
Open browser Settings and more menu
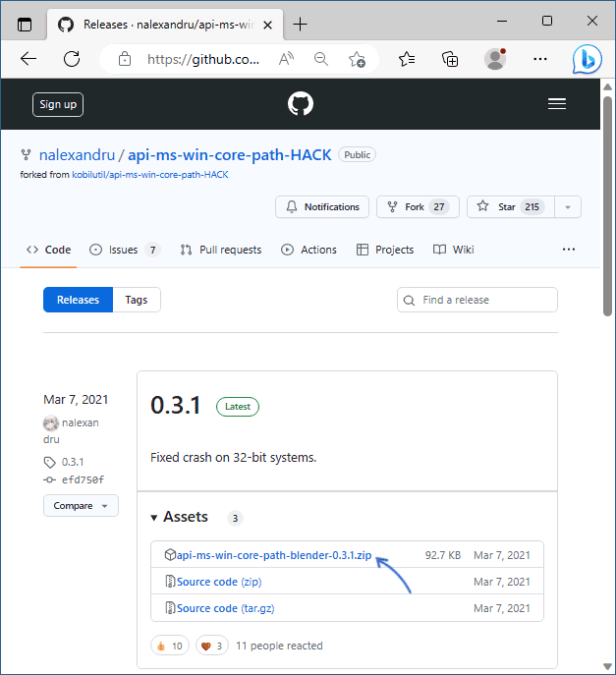point(539,59)
